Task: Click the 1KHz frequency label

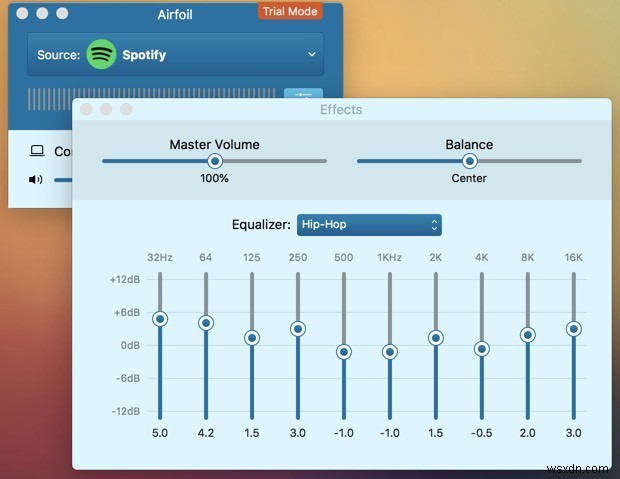Action: pyautogui.click(x=389, y=257)
